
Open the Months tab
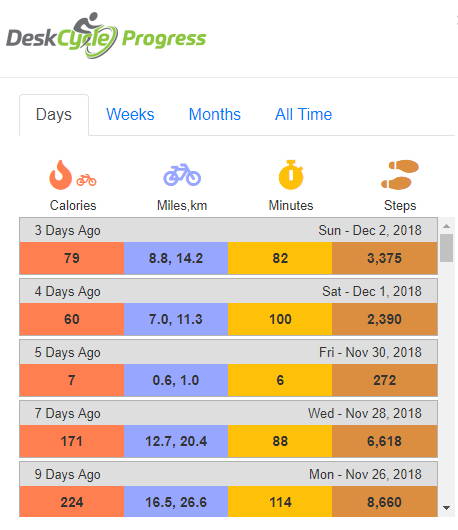pos(215,114)
